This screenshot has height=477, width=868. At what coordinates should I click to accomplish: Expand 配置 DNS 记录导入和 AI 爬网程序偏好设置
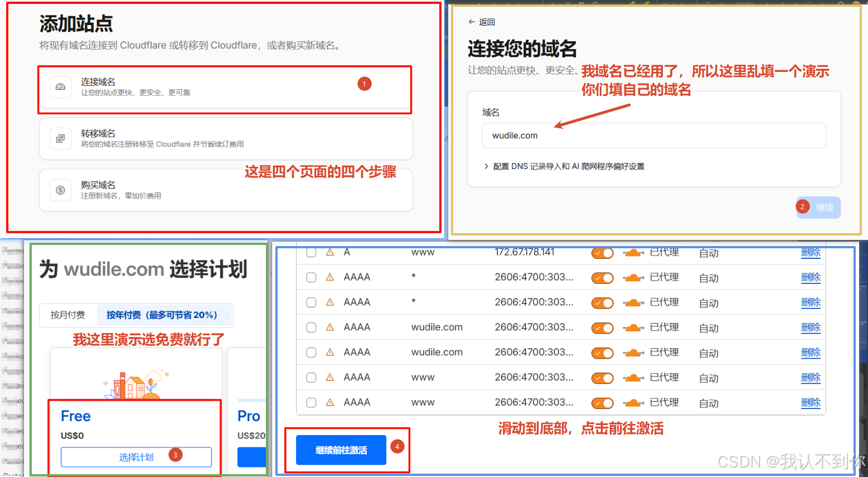[x=564, y=166]
